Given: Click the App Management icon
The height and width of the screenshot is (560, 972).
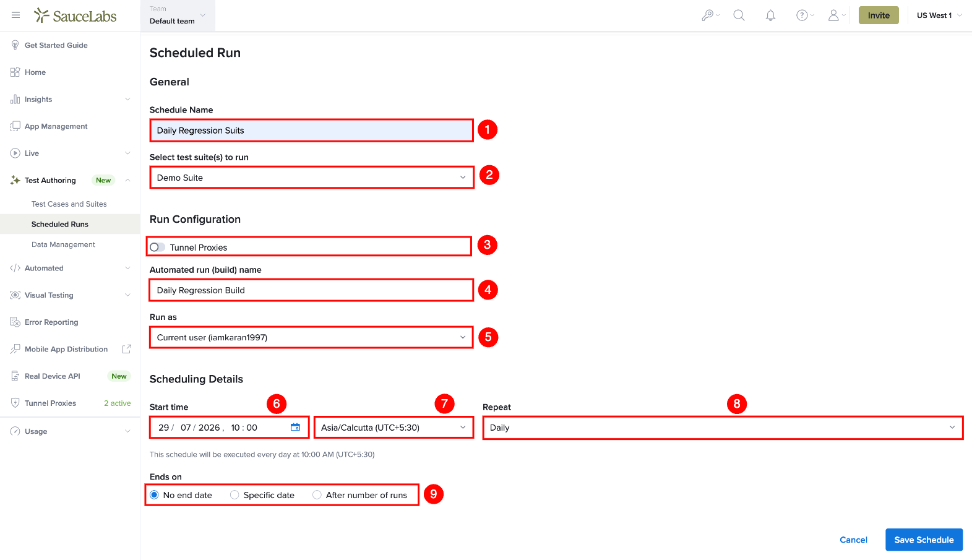Looking at the screenshot, I should click(x=15, y=126).
